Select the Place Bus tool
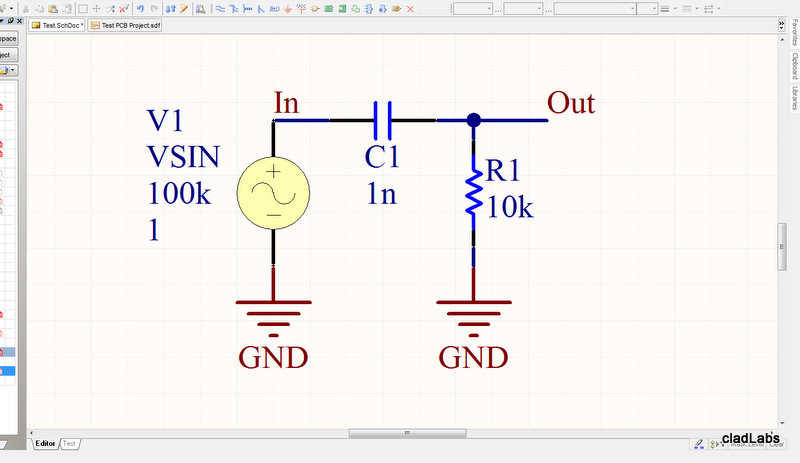Image resolution: width=800 pixels, height=463 pixels. tap(233, 8)
